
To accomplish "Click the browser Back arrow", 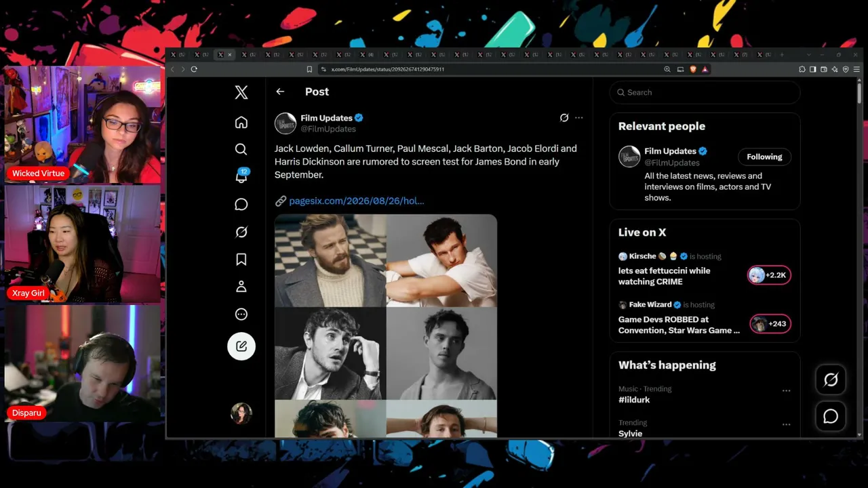I will click(x=172, y=69).
